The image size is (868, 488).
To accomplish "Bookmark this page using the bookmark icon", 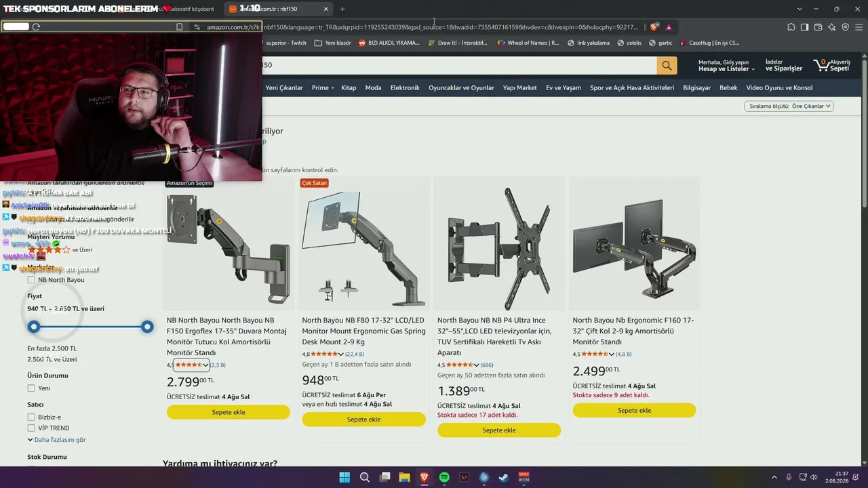I will click(x=179, y=27).
